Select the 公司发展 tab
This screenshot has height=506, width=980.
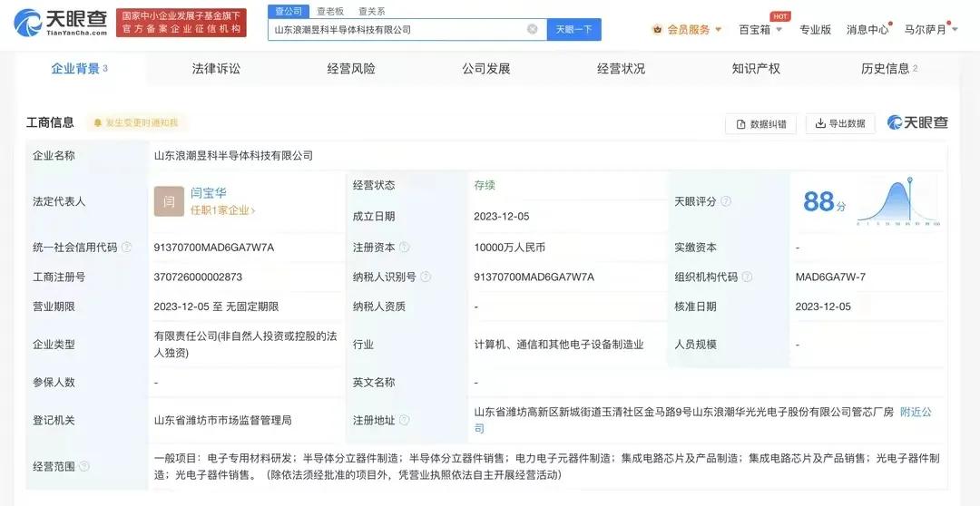(x=486, y=69)
